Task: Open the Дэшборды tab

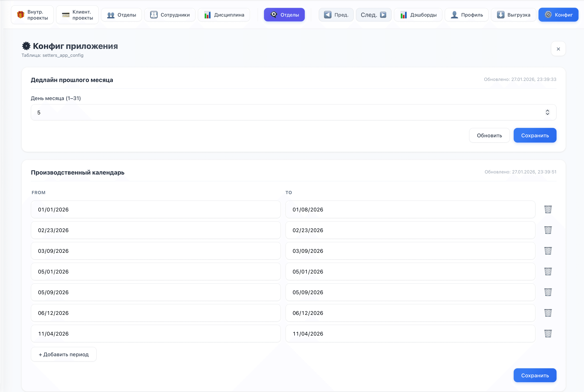Action: 418,15
